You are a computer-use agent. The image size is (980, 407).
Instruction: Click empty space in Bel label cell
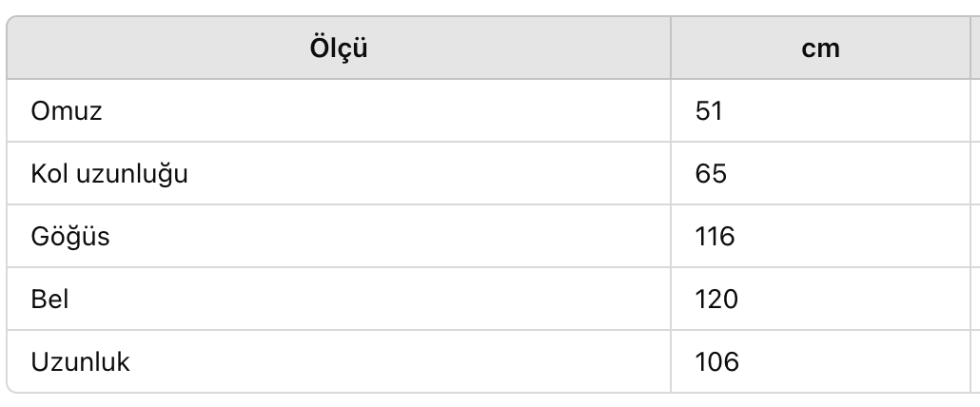[369, 299]
